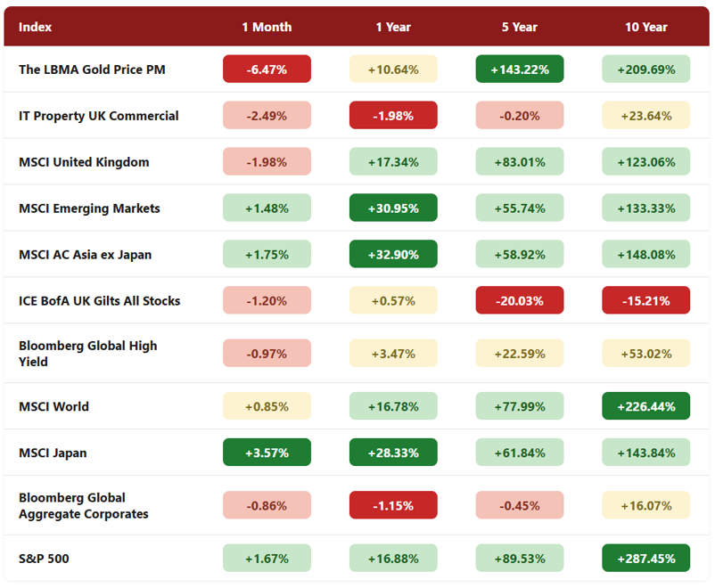The image size is (715, 588).
Task: Click the 5 Year column header
Action: coord(520,27)
